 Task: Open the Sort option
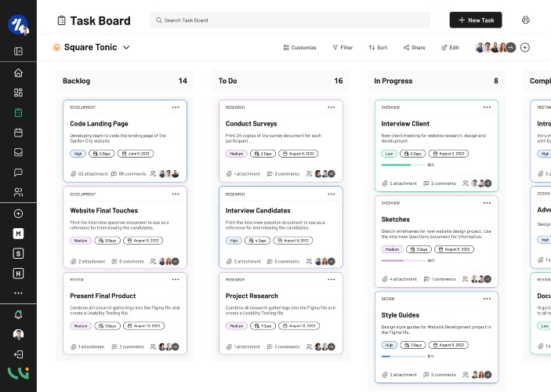pyautogui.click(x=378, y=48)
